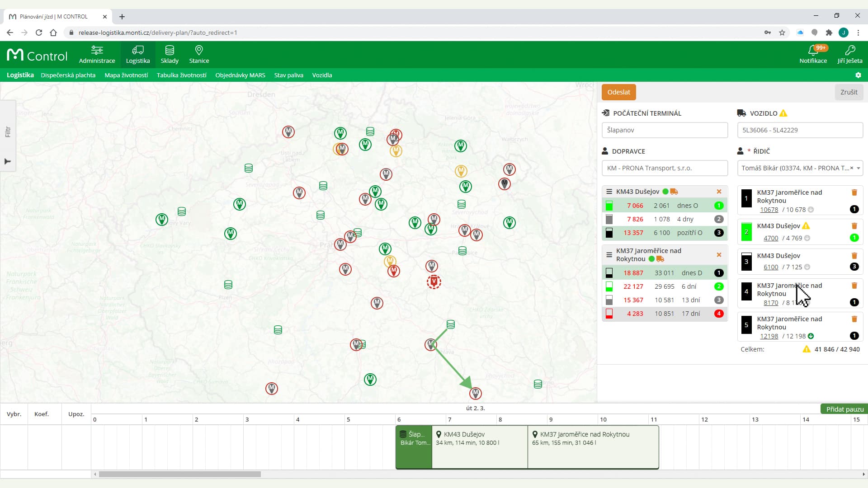Open Tabulka životností tab

(x=181, y=75)
